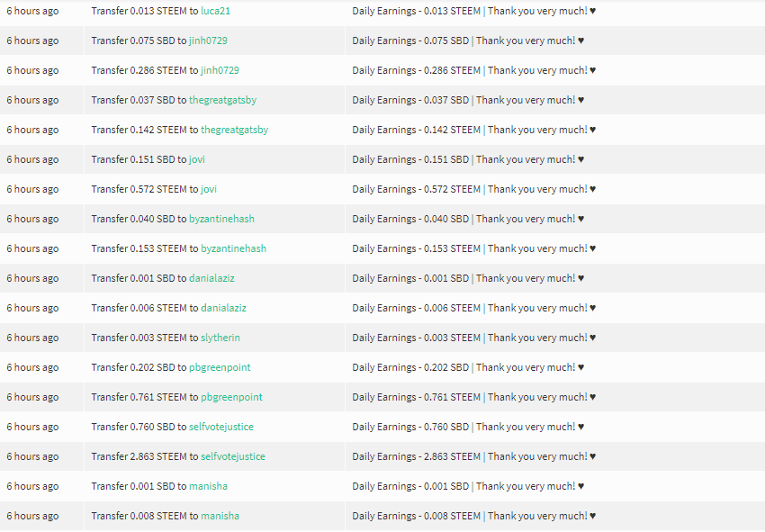Open jovi link in 0.151 SBD transfer
The image size is (765, 532).
click(196, 159)
